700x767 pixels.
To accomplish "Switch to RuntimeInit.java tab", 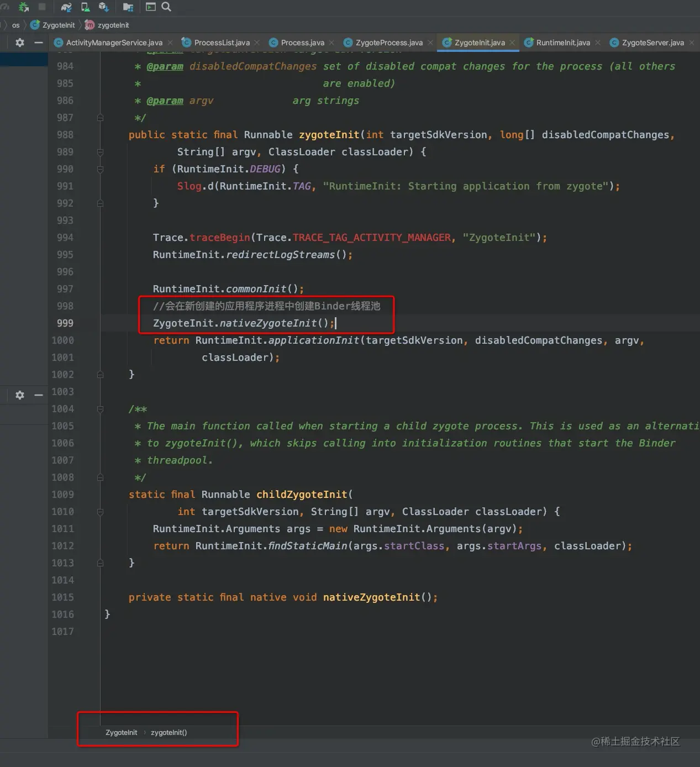I will point(563,43).
